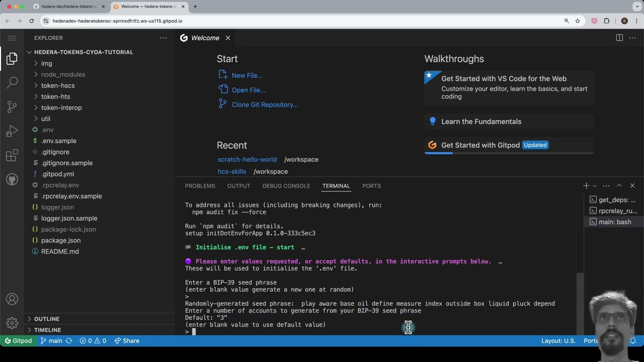The image size is (644, 362).
Task: Open browser zoom magnifier icon
Action: pyautogui.click(x=567, y=21)
